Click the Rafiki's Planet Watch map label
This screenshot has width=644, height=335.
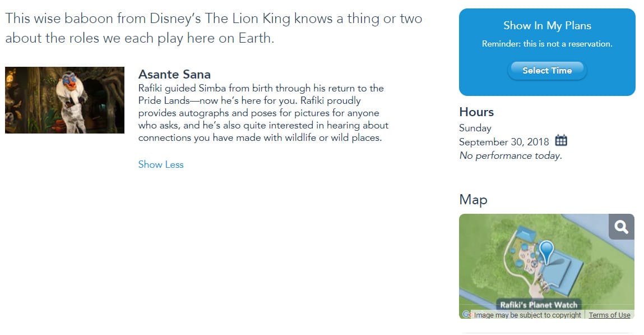[x=539, y=305]
